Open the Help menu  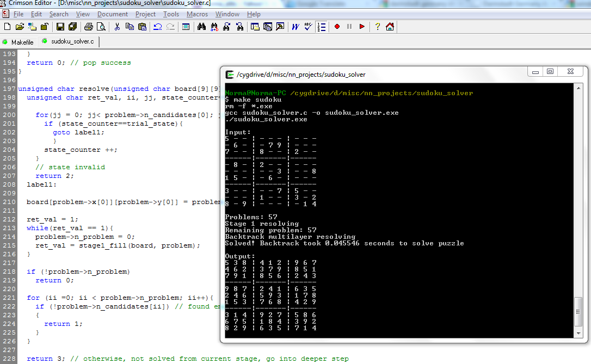(254, 14)
